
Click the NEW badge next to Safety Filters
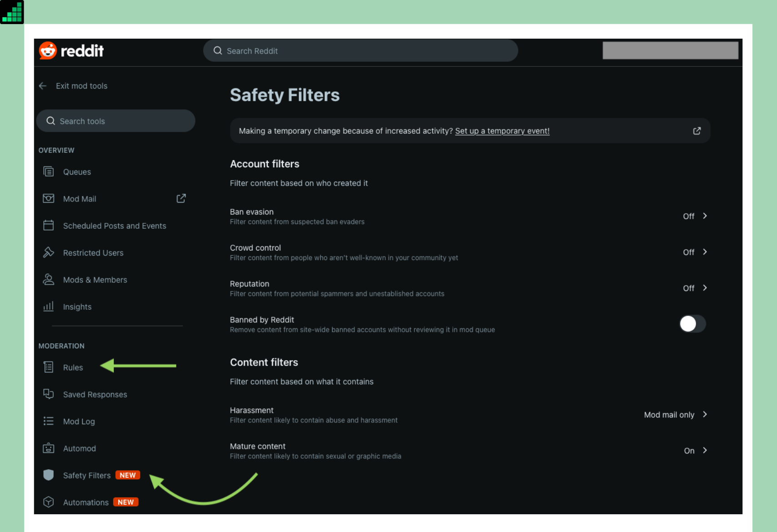128,475
